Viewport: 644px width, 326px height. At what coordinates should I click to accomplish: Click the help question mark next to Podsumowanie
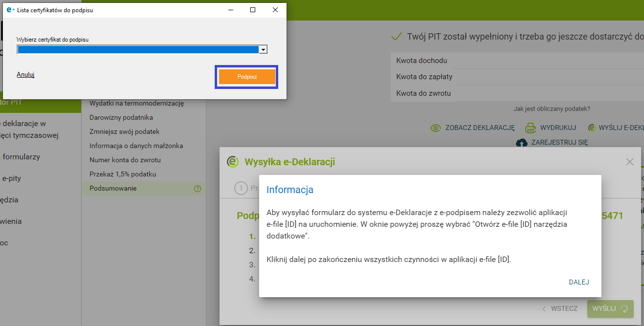pyautogui.click(x=198, y=189)
